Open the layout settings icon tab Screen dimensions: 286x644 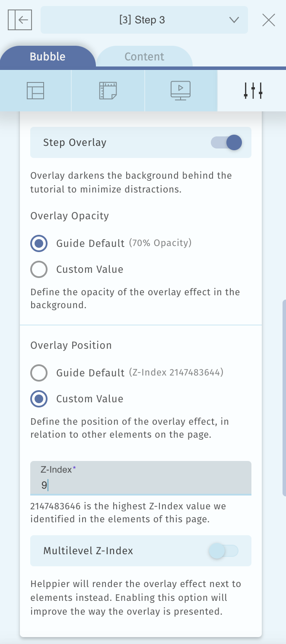click(35, 91)
